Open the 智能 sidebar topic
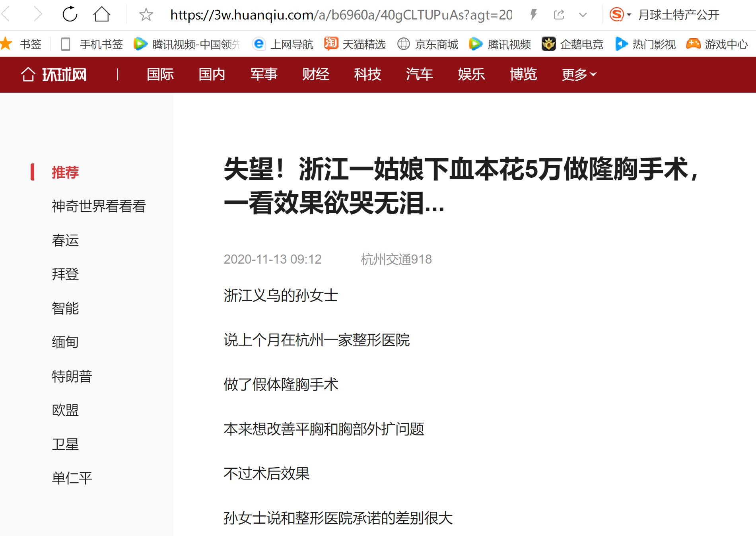Viewport: 756px width, 536px height. [x=65, y=308]
